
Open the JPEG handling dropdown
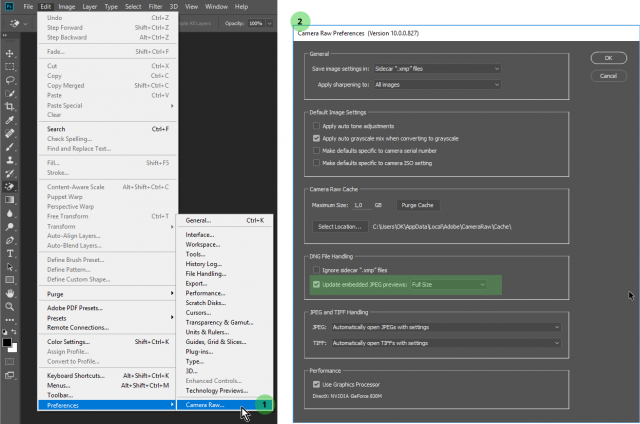(446, 327)
